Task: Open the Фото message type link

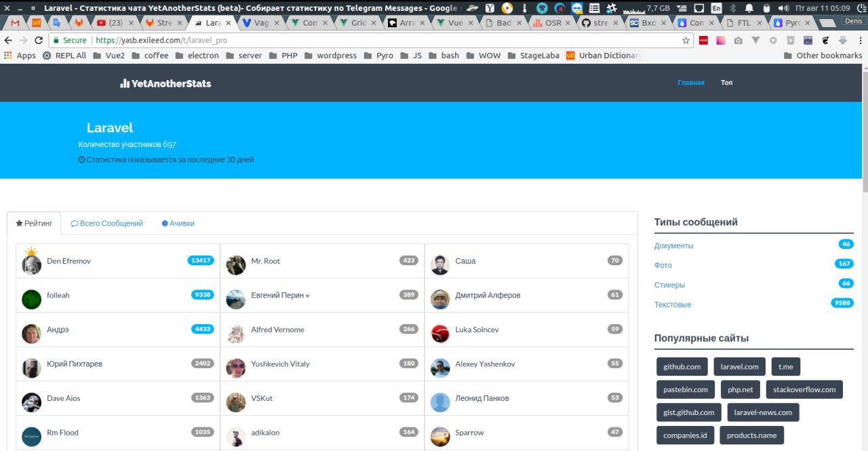Action: pos(663,265)
